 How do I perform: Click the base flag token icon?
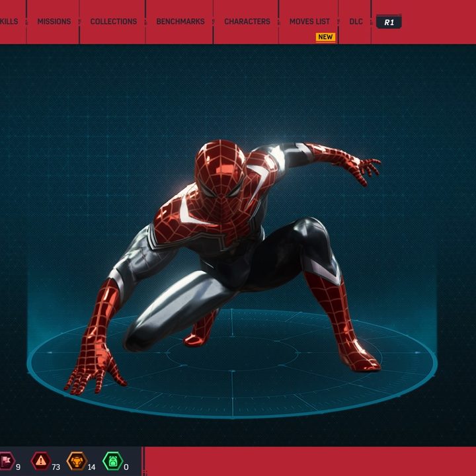6,461
